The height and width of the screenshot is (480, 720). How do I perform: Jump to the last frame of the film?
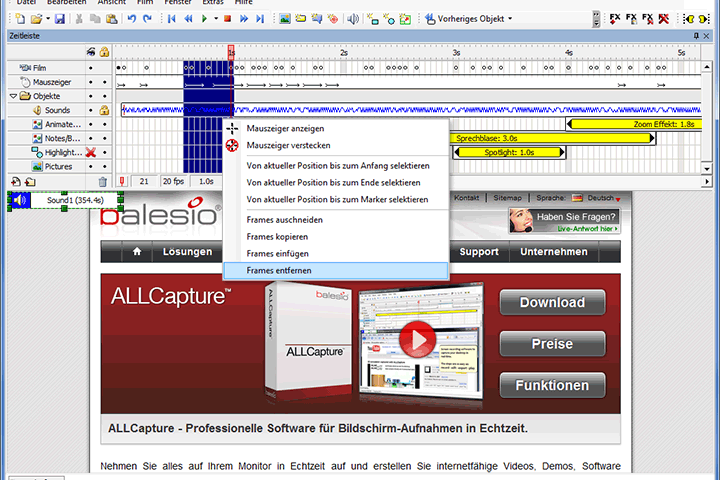260,19
